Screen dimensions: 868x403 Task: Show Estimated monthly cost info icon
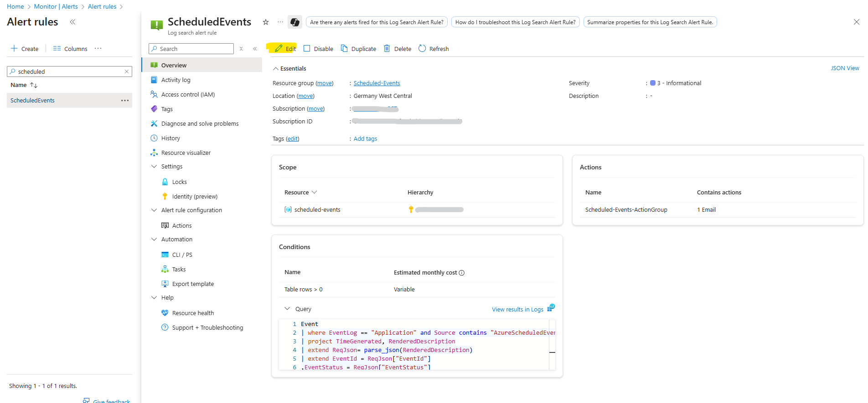(462, 273)
